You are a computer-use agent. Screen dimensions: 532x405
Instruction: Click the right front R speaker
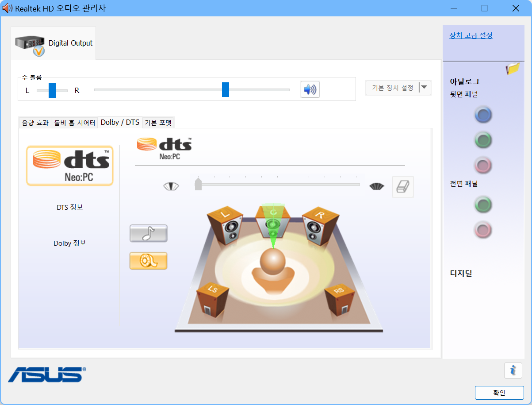[x=321, y=225]
